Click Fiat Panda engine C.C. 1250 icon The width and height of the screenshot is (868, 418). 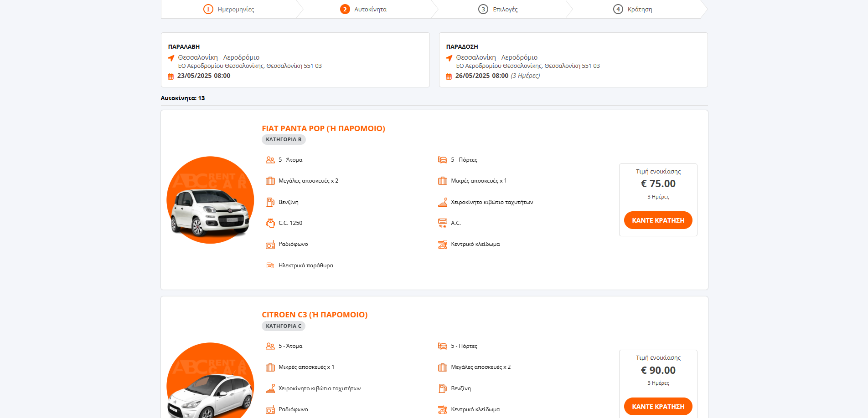tap(270, 223)
